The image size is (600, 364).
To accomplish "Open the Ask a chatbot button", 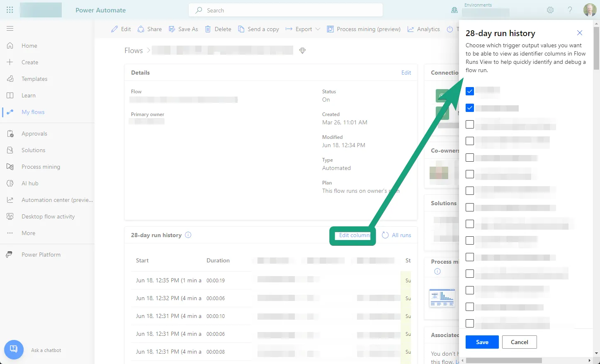I will pos(14,349).
